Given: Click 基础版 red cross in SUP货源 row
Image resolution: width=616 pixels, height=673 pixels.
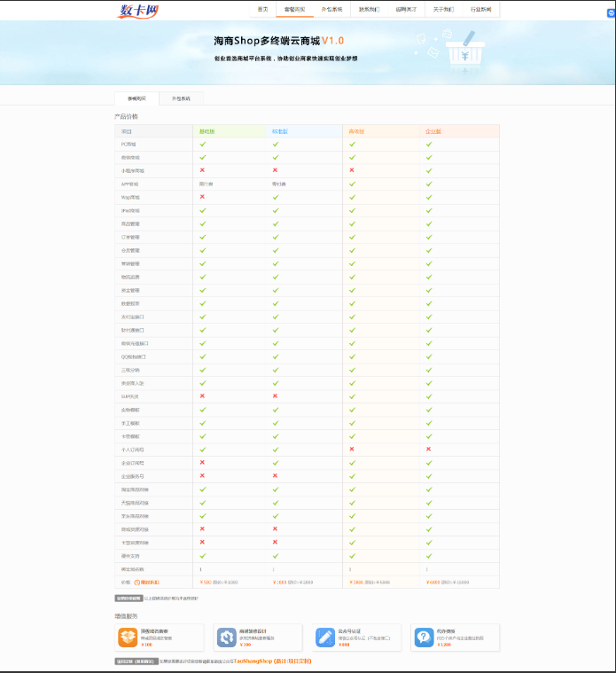Looking at the screenshot, I should [x=202, y=395].
